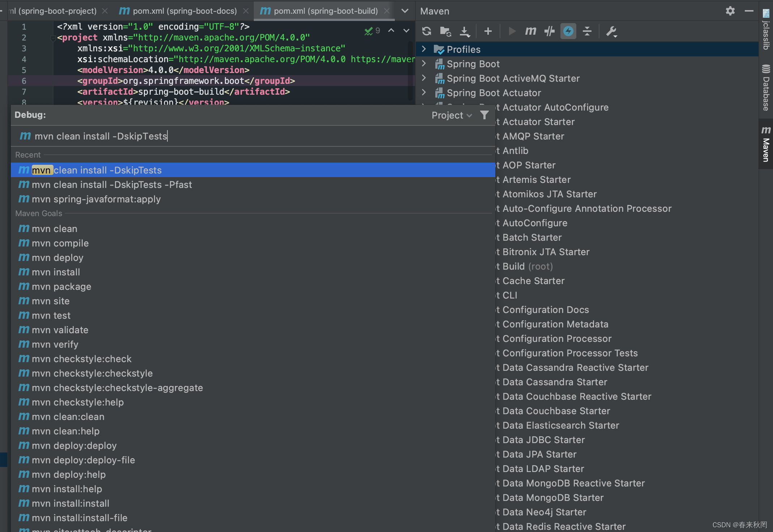This screenshot has height=532, width=773.
Task: Choose the 'mvn checkstyle:check' goal
Action: (x=253, y=359)
